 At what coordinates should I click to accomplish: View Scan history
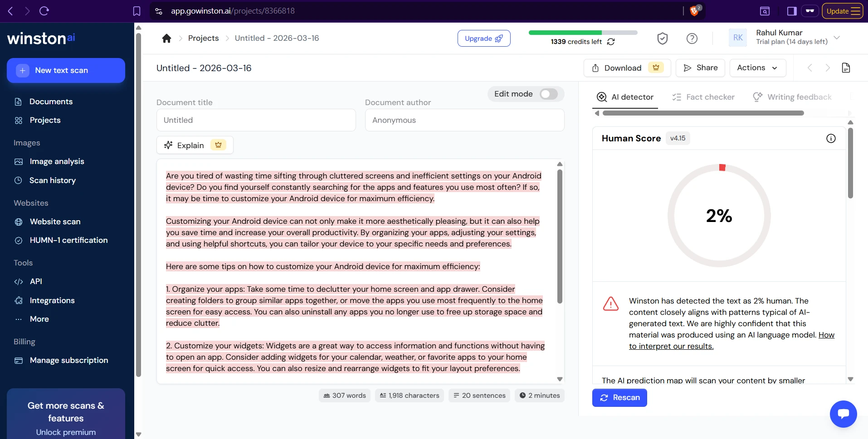click(52, 180)
